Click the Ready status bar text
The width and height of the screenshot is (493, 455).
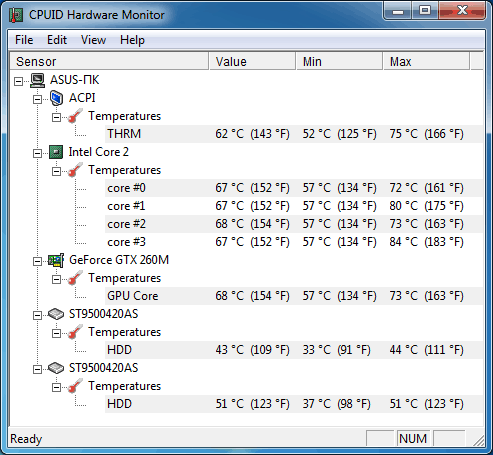pos(26,439)
